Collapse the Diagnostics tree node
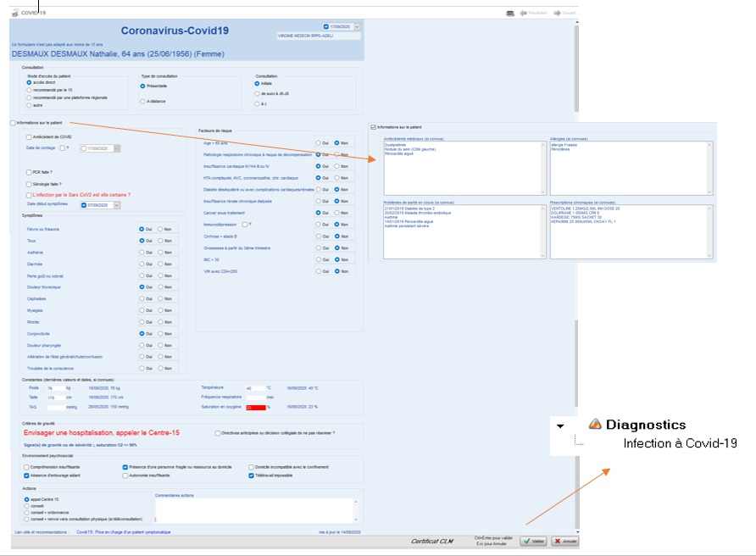 pyautogui.click(x=560, y=425)
